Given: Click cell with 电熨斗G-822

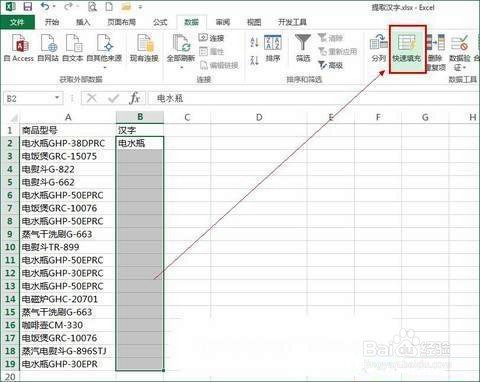Looking at the screenshot, I should coord(68,169).
